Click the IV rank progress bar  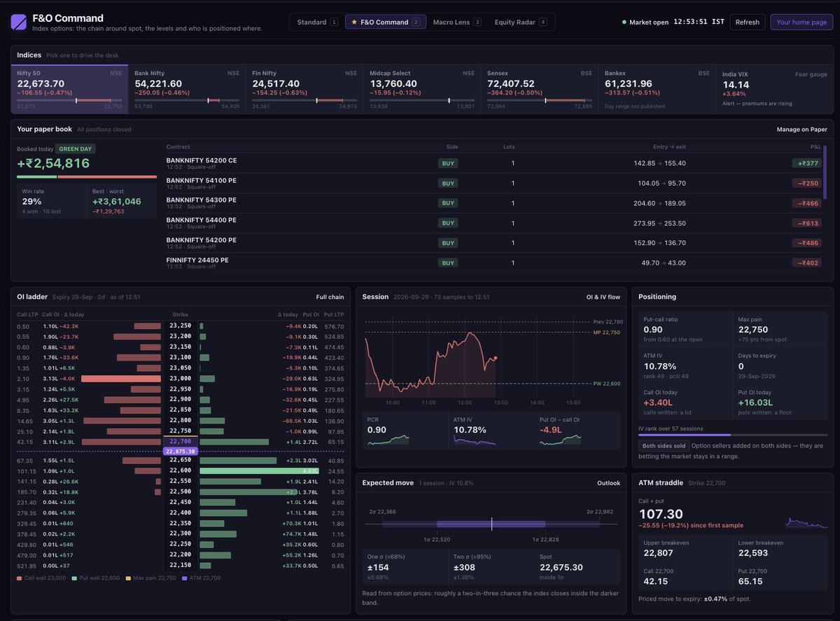pyautogui.click(x=732, y=435)
